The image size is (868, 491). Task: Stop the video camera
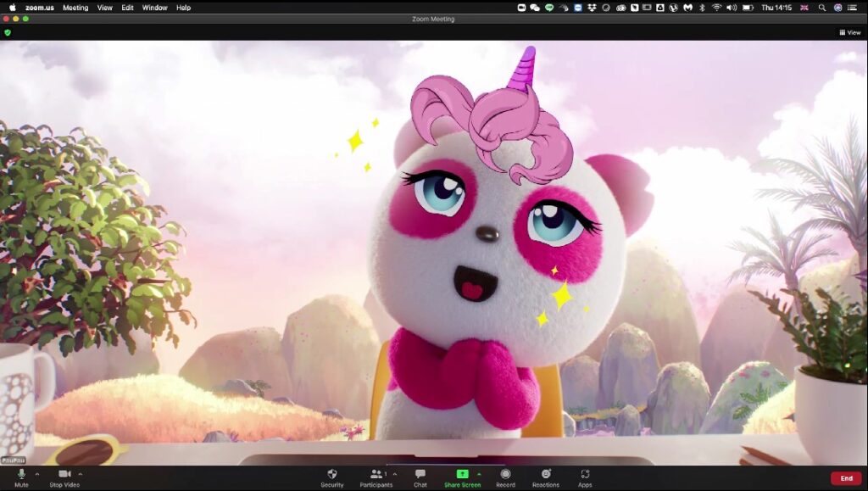[x=64, y=477]
